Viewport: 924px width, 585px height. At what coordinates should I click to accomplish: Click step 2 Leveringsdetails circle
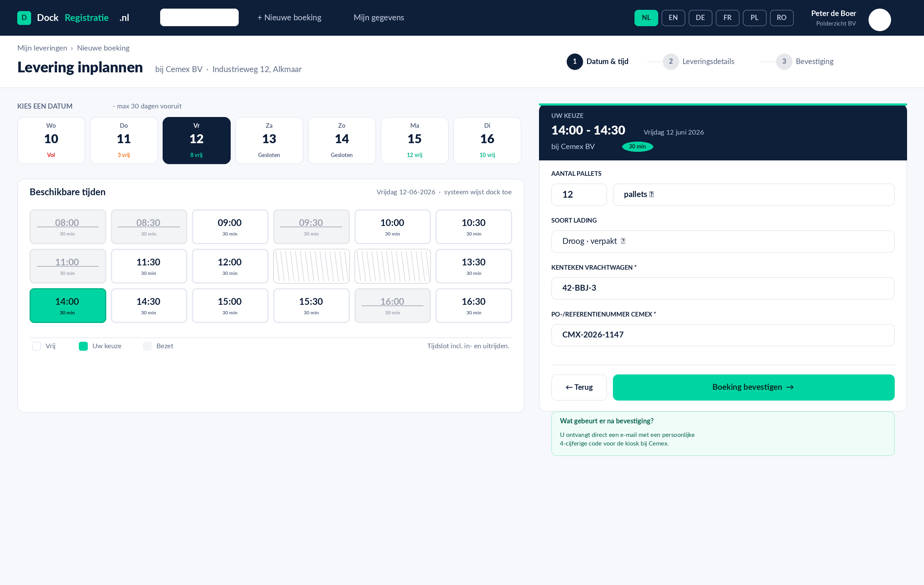coord(670,61)
